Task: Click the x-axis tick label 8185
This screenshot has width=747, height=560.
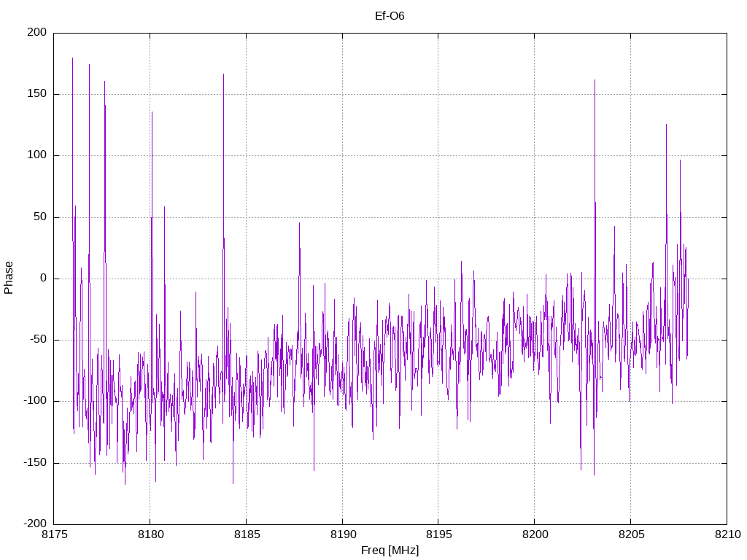Action: tap(247, 534)
